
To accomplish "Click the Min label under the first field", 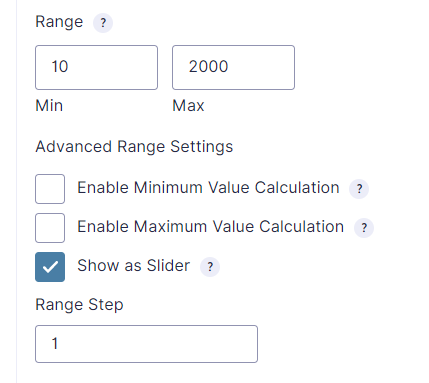I will coord(49,106).
